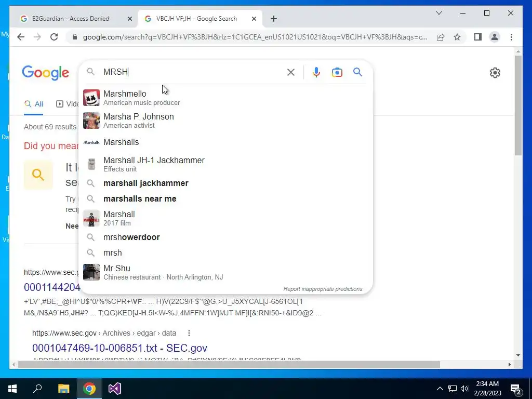
Task: Open Visual Studio from the taskbar
Action: tap(115, 389)
